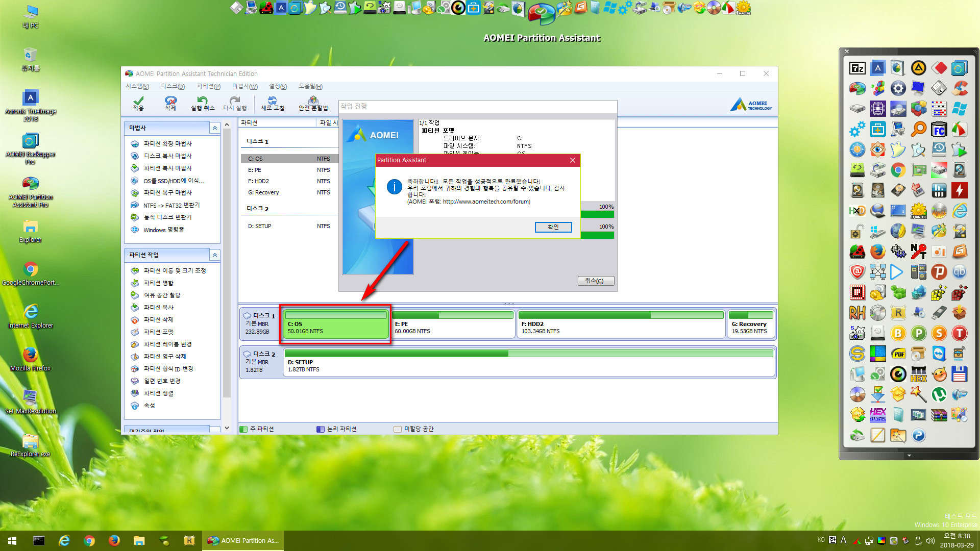The image size is (980, 551).
Task: Click the 다시 실행 (Redo) toolbar icon
Action: [235, 103]
